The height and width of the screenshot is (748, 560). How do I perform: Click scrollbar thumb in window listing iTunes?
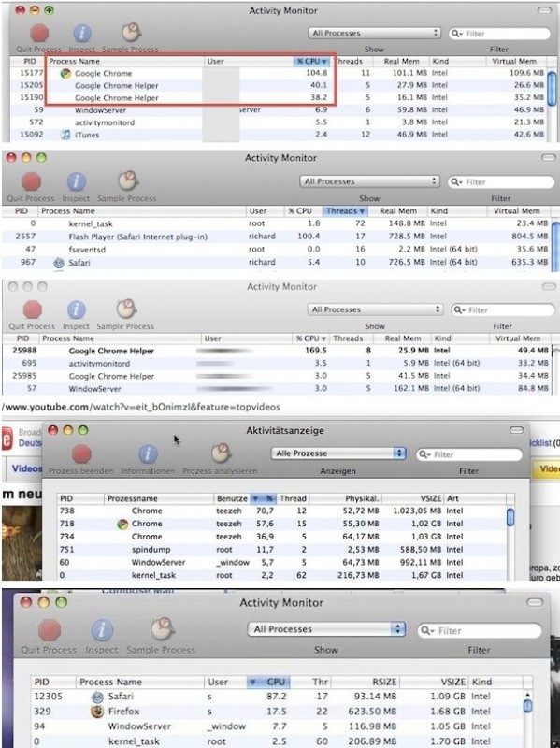coord(552,88)
